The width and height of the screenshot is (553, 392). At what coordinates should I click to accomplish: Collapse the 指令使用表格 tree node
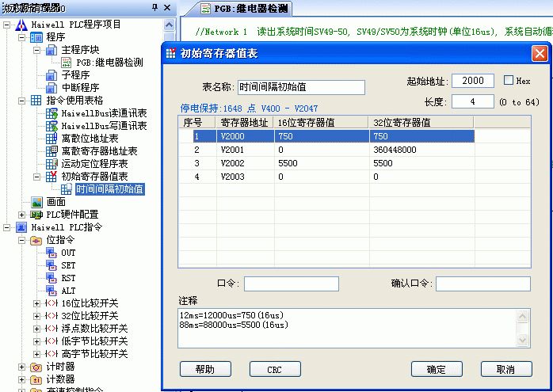click(21, 101)
